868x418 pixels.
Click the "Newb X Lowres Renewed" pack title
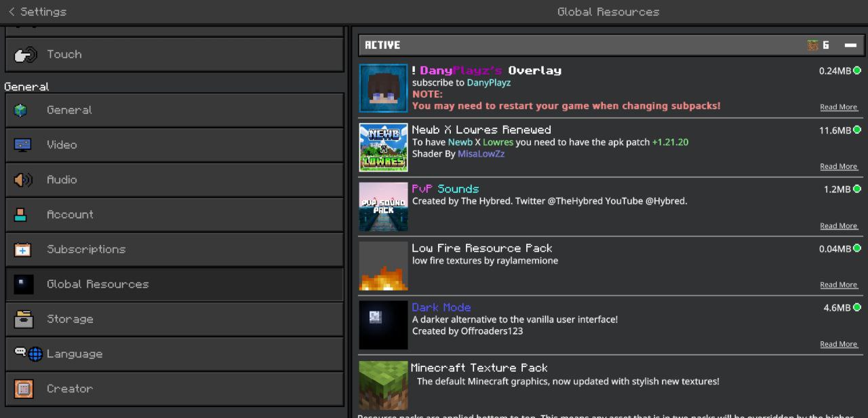click(481, 130)
